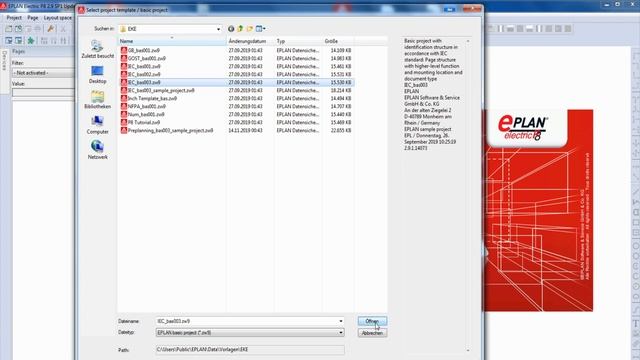Click the up-one-level folder icon
The width and height of the screenshot is (640, 360).
tap(240, 29)
